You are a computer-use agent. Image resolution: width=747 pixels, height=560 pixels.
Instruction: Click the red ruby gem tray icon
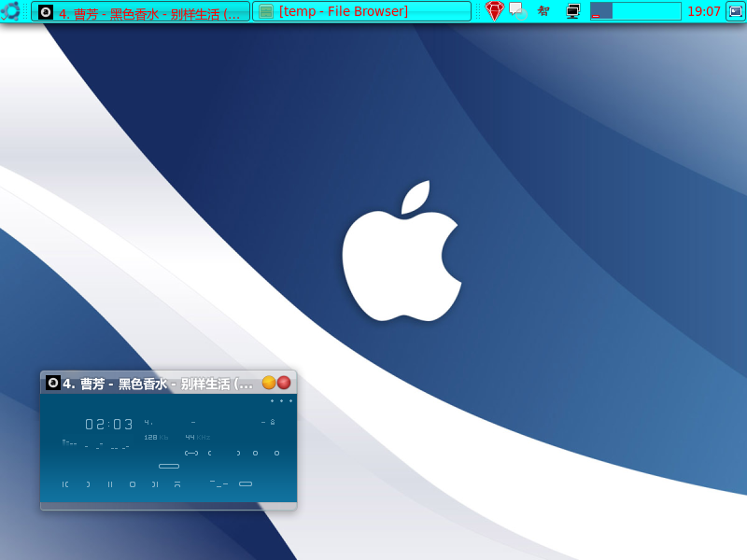coord(494,11)
